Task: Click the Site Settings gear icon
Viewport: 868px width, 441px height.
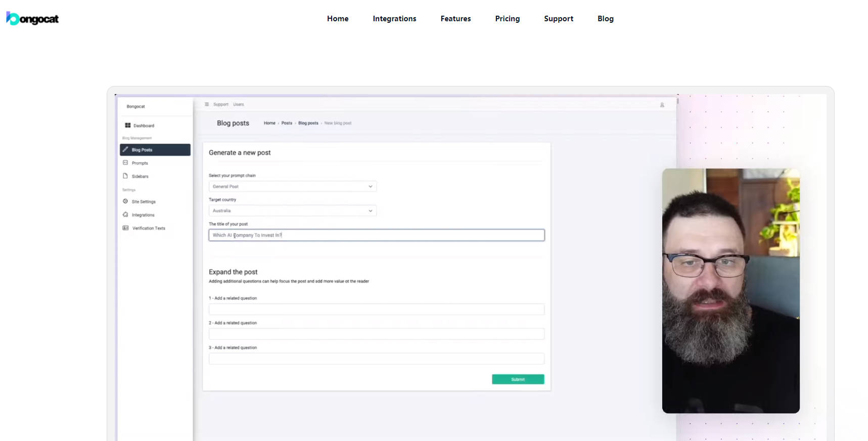Action: 125,201
